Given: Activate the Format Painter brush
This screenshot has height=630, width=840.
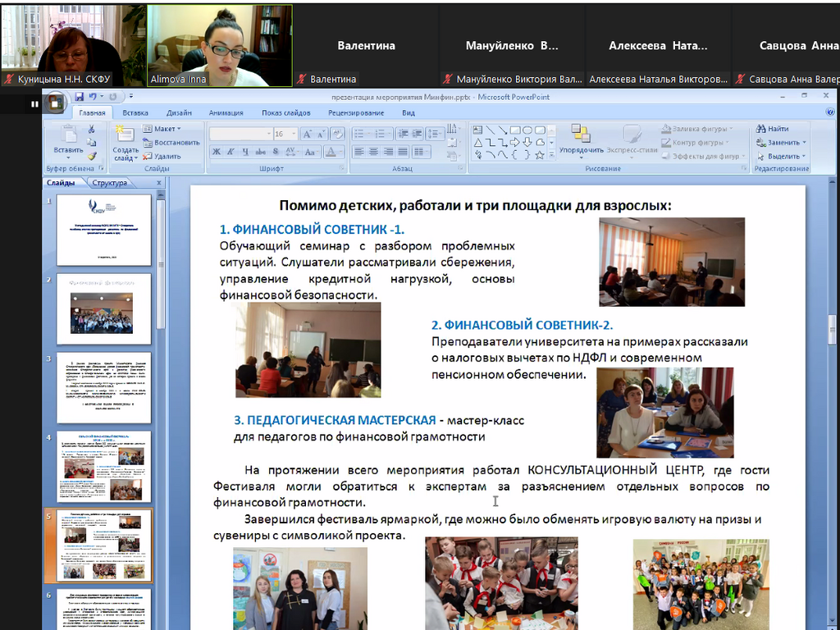Looking at the screenshot, I should [92, 156].
